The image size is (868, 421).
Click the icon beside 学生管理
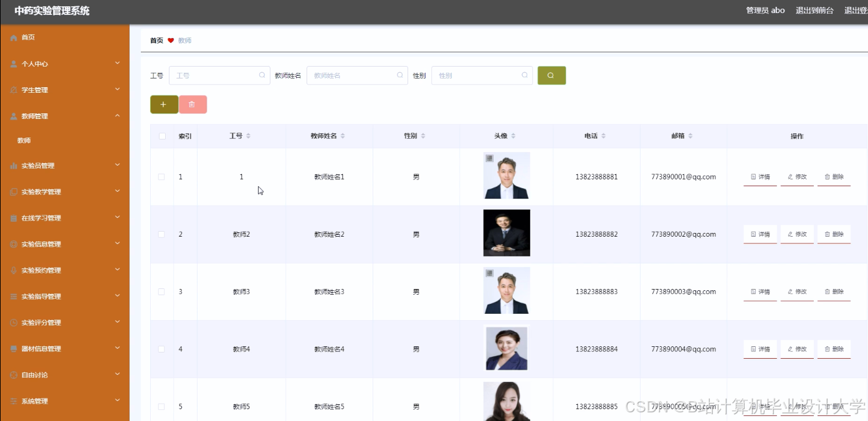(14, 90)
